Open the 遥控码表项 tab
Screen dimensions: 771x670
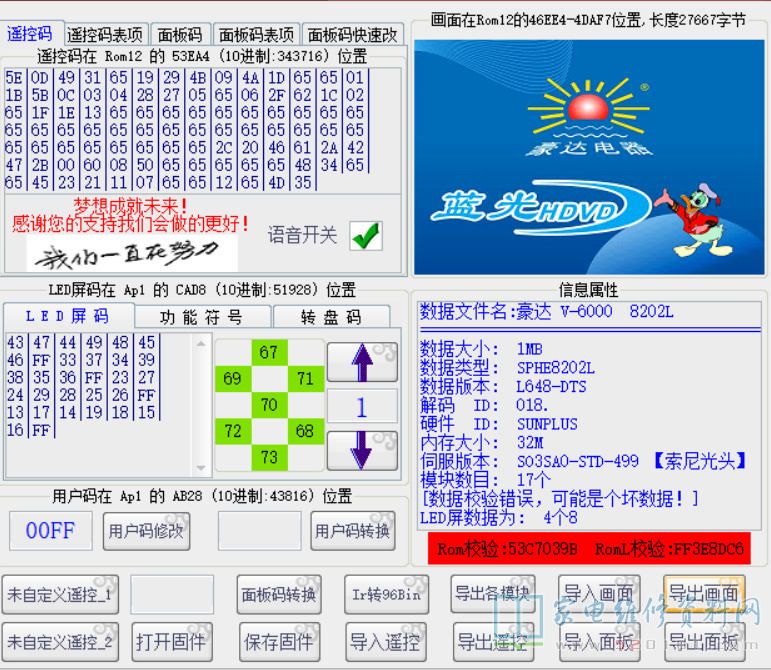pos(105,34)
